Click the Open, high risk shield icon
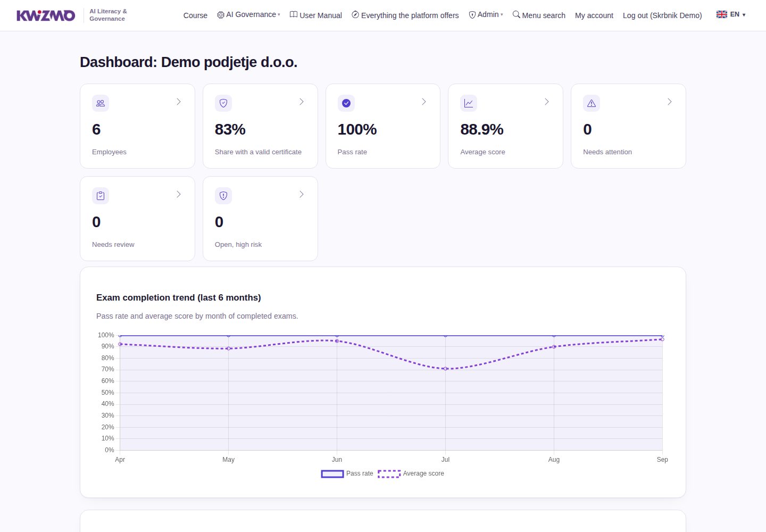 click(x=223, y=196)
